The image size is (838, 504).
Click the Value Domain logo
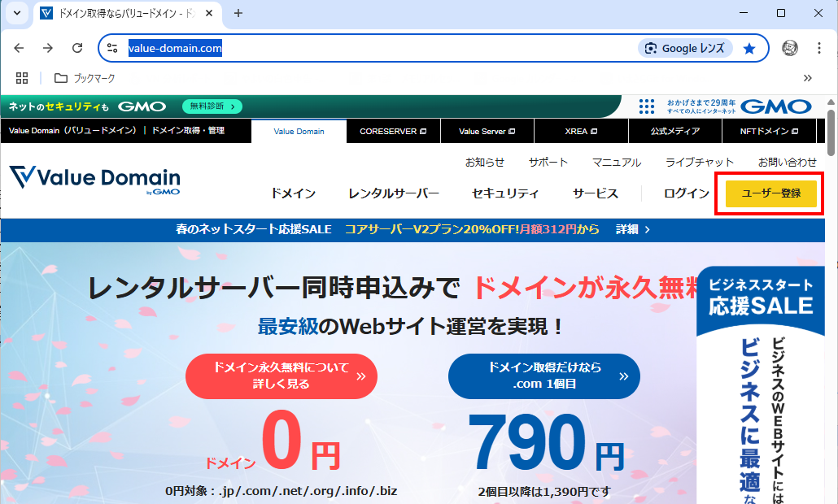tap(95, 180)
